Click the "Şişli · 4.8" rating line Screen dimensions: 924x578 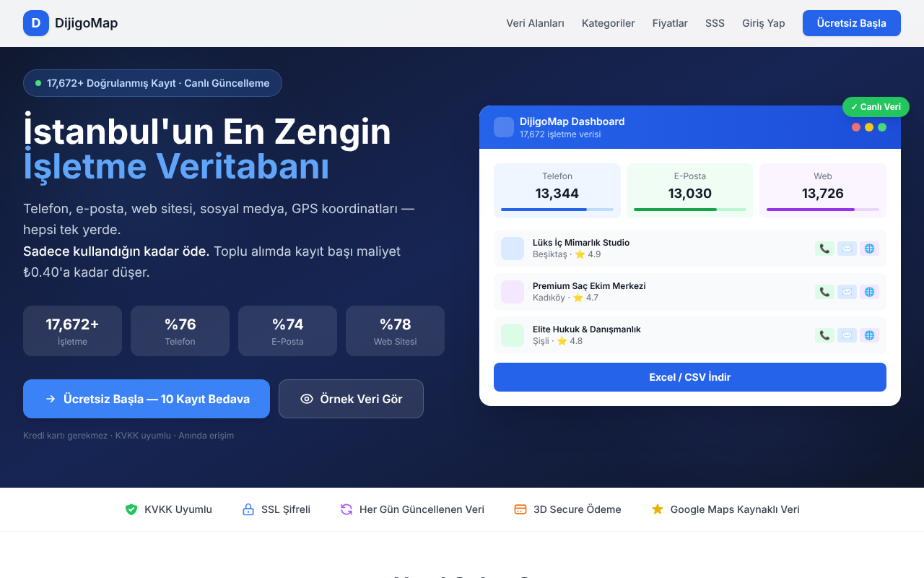557,341
